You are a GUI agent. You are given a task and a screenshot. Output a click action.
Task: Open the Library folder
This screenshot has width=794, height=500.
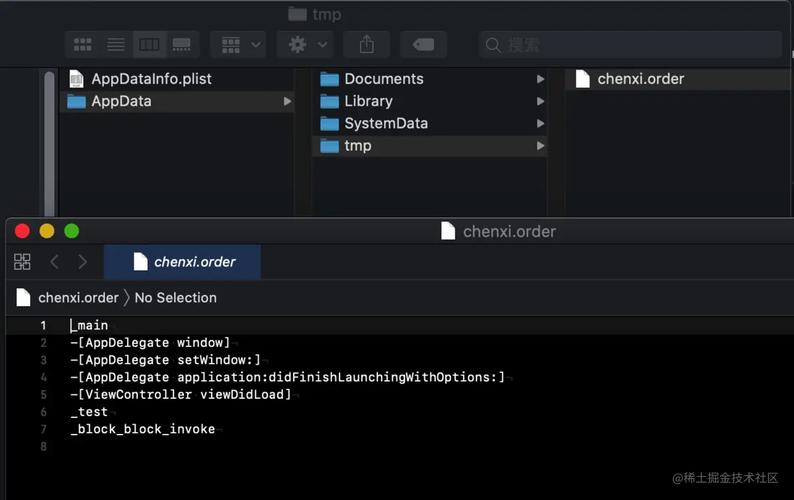pyautogui.click(x=429, y=101)
